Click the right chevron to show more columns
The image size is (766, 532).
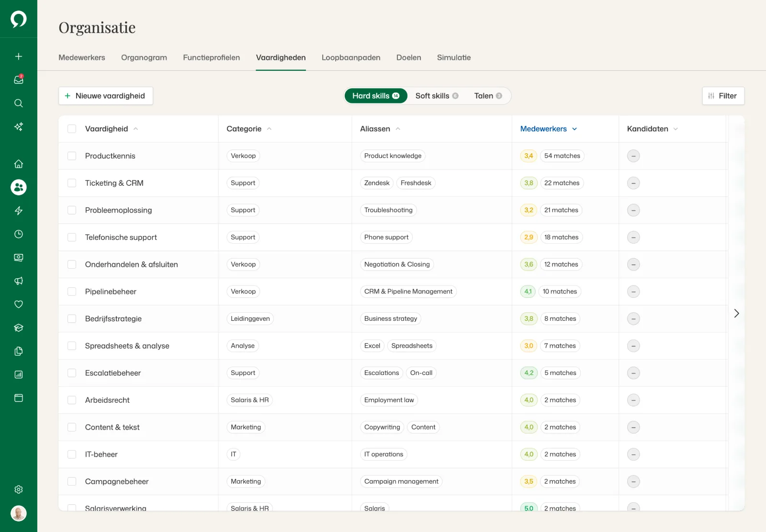pos(736,313)
